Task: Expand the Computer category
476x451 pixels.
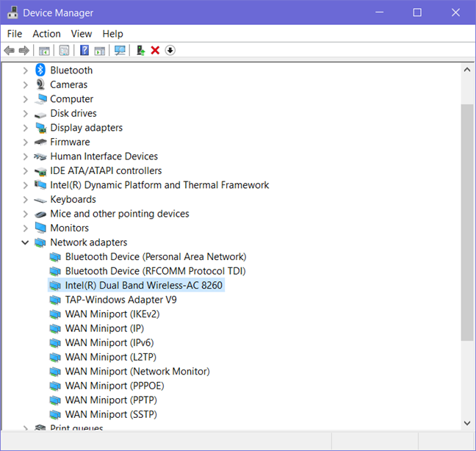Action: pyautogui.click(x=26, y=99)
